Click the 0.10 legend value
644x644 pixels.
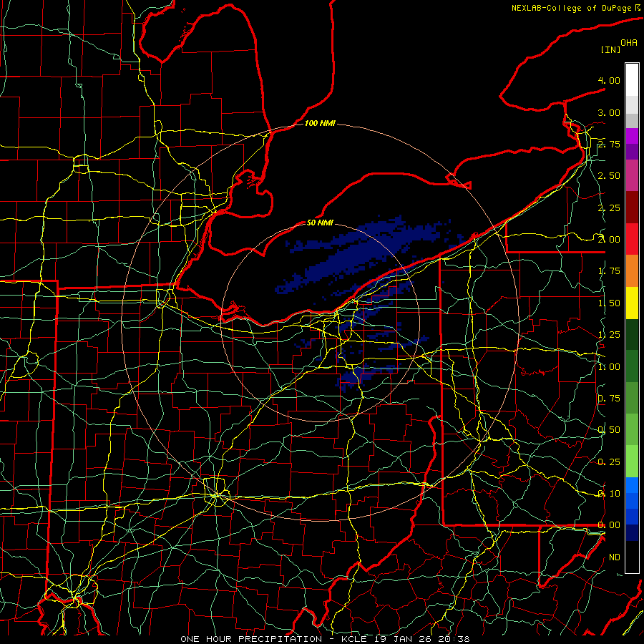coord(609,494)
